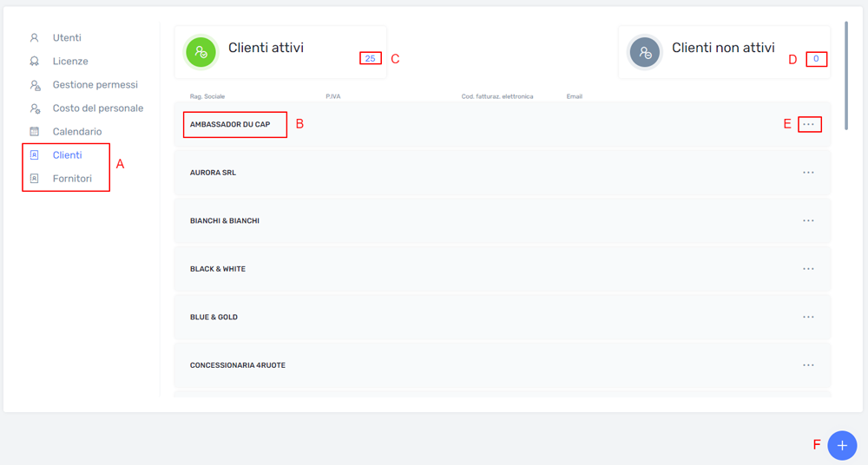The width and height of the screenshot is (868, 465).
Task: Add a new client with the blue plus button
Action: tap(842, 445)
